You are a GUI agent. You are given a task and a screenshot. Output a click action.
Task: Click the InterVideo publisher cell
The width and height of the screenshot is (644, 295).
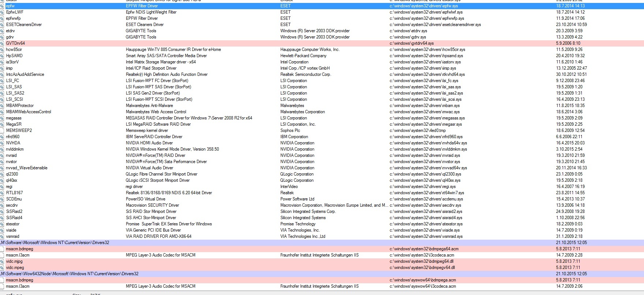[x=289, y=187]
